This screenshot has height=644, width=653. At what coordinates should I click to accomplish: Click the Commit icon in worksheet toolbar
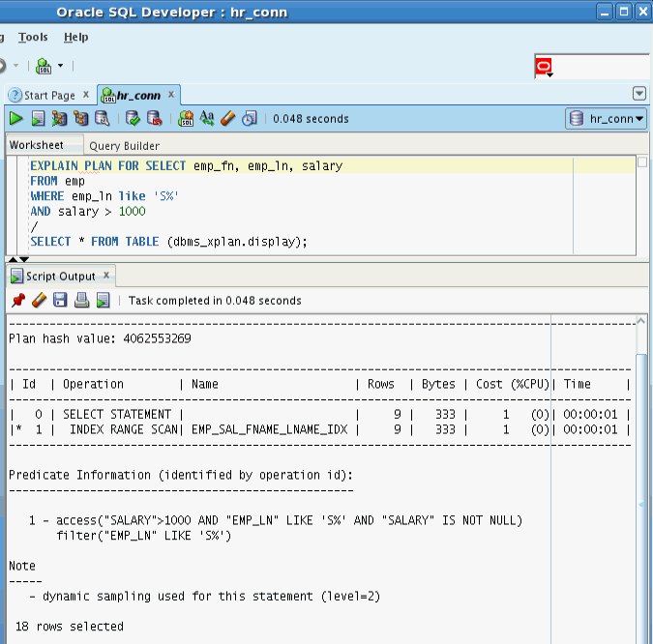coord(133,119)
